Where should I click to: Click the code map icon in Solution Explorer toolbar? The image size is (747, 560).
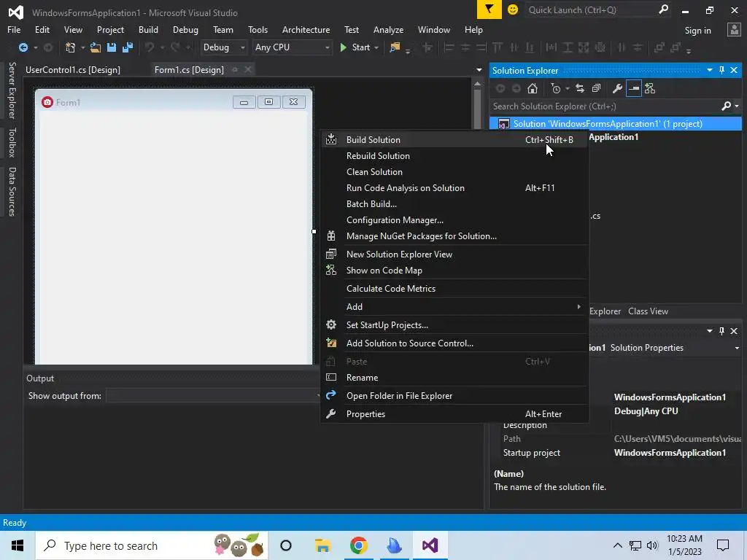tap(650, 88)
